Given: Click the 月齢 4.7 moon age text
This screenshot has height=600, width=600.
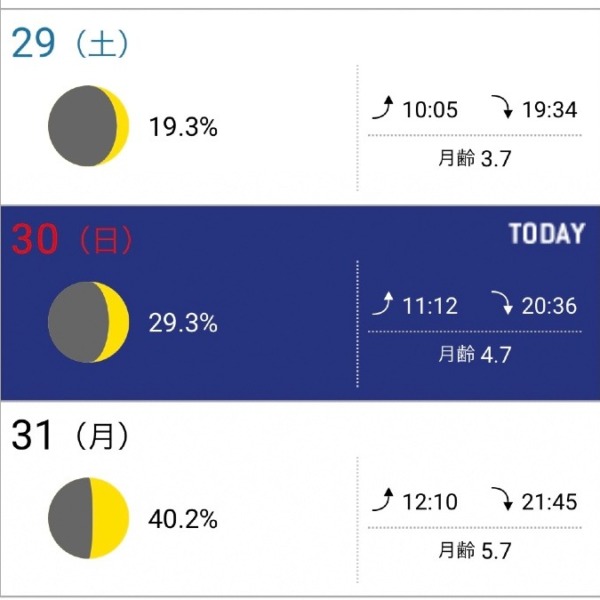Looking at the screenshot, I should [474, 354].
